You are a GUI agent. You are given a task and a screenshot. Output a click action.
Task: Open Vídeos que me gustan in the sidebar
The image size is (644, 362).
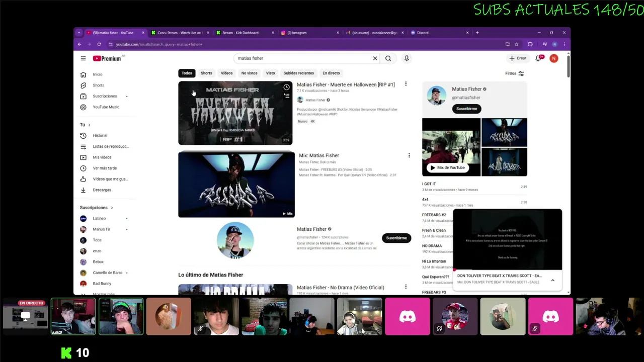coord(110,179)
